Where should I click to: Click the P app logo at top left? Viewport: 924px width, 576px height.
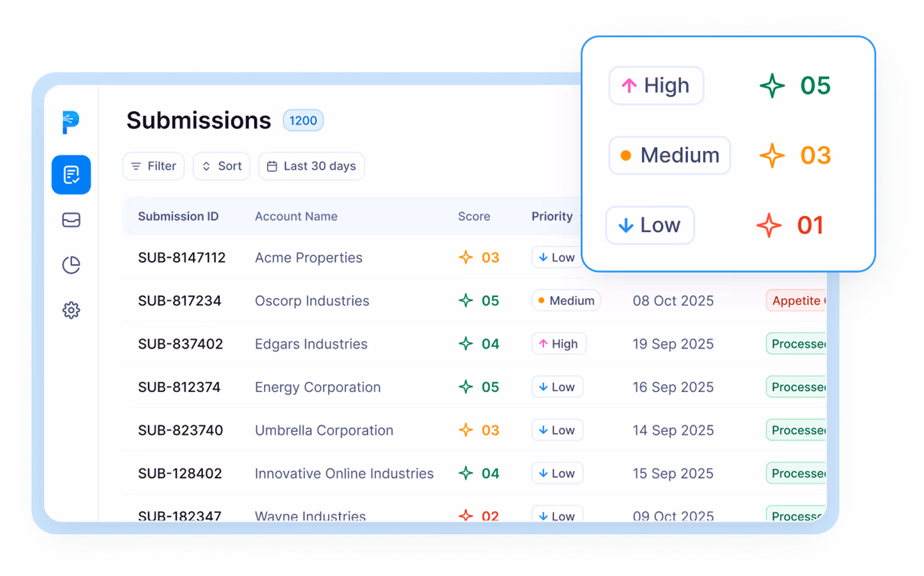(71, 122)
